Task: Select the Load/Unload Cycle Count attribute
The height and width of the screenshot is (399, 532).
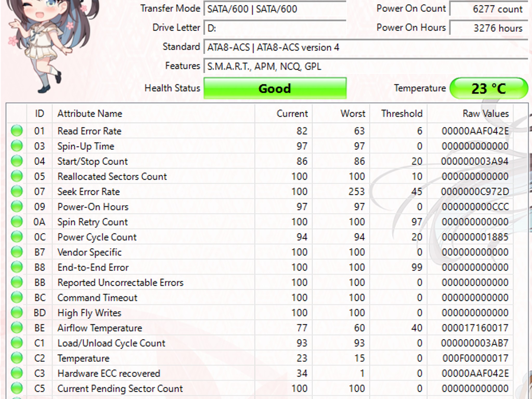Action: pyautogui.click(x=111, y=343)
